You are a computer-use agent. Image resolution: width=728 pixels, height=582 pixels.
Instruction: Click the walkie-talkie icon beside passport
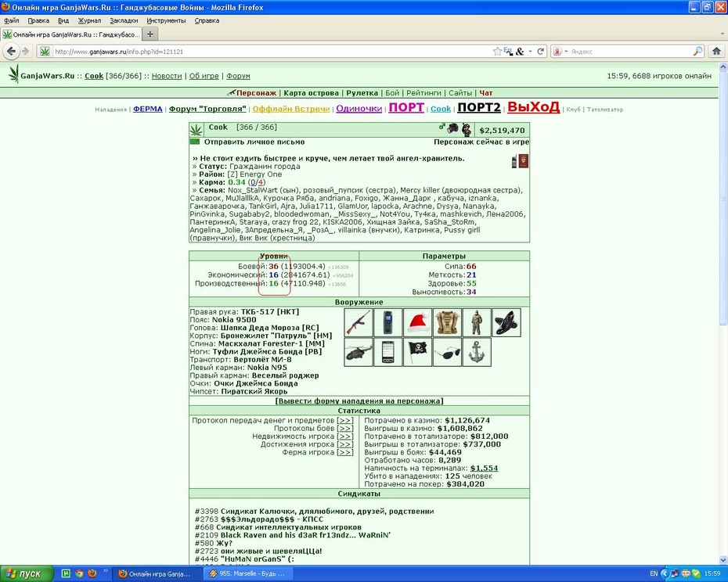(514, 161)
